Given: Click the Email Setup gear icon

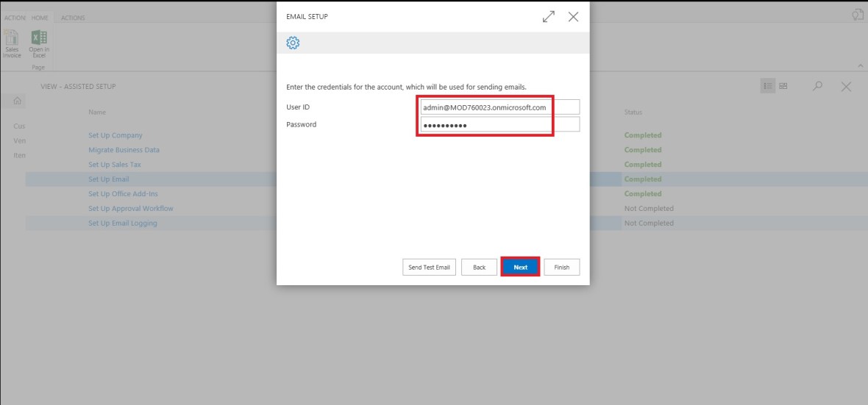Looking at the screenshot, I should coord(293,43).
